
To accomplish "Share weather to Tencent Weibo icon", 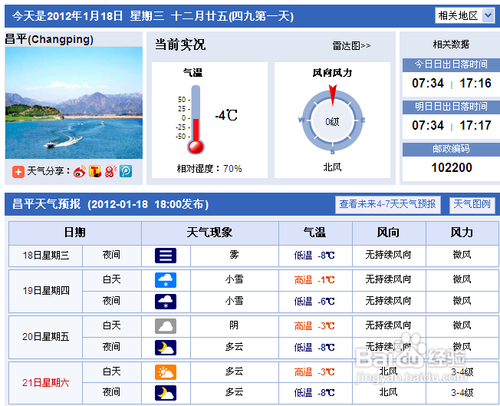I will click(x=95, y=172).
